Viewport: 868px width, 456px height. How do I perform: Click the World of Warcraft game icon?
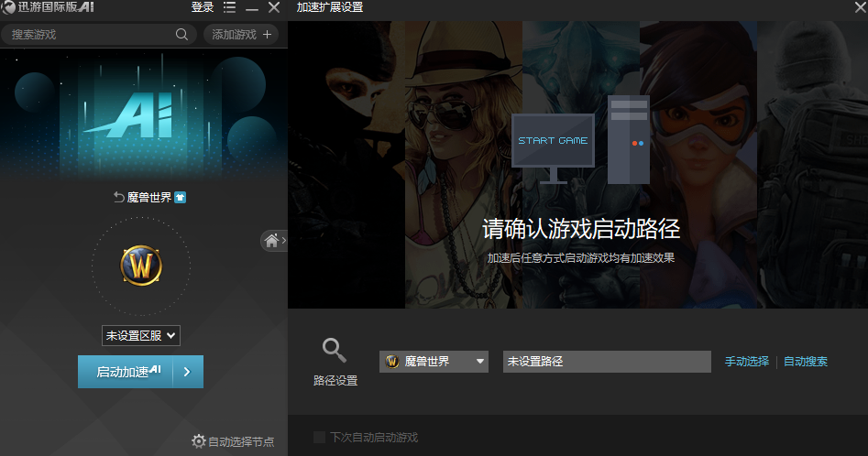141,266
